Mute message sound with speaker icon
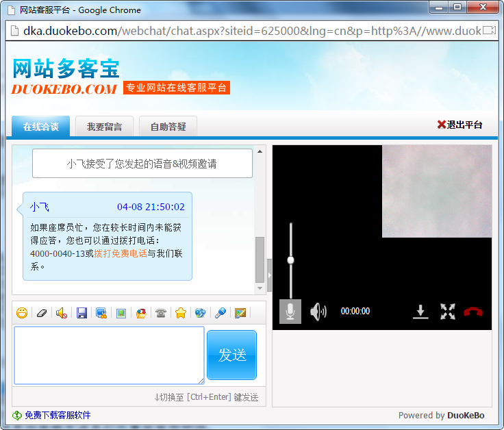Screen dimensions: 504x430 pos(62,313)
